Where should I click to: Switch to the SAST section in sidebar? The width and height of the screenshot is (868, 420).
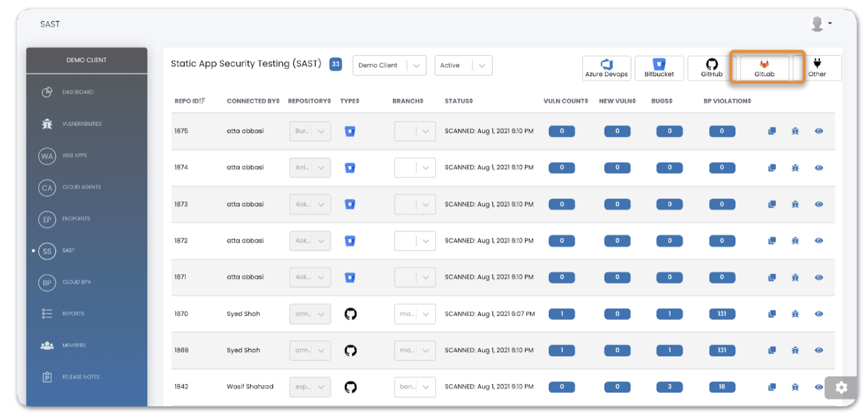[x=68, y=250]
